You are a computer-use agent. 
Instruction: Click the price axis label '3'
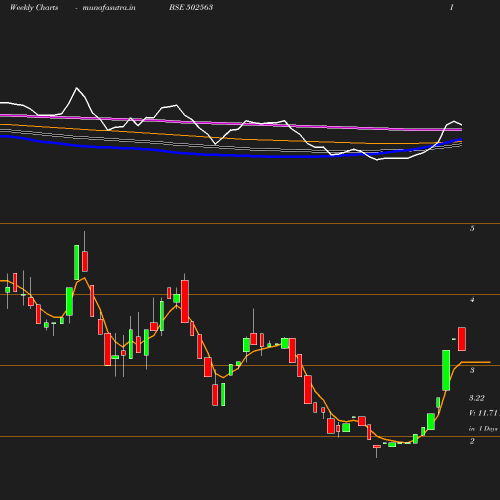click(472, 370)
